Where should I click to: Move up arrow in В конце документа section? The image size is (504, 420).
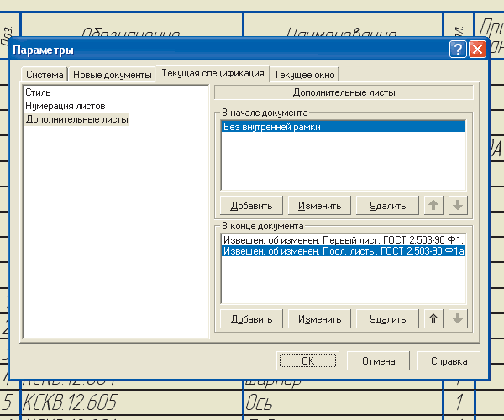(x=433, y=319)
